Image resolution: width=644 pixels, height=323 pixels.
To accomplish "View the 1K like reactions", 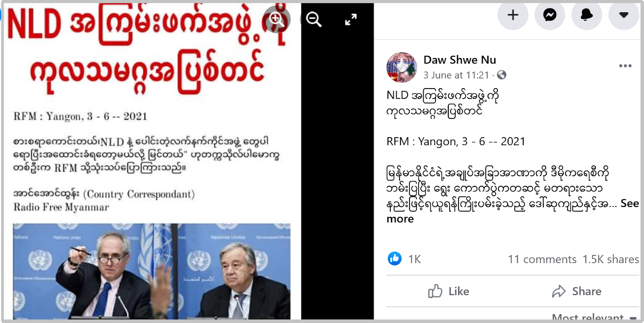I will [405, 259].
